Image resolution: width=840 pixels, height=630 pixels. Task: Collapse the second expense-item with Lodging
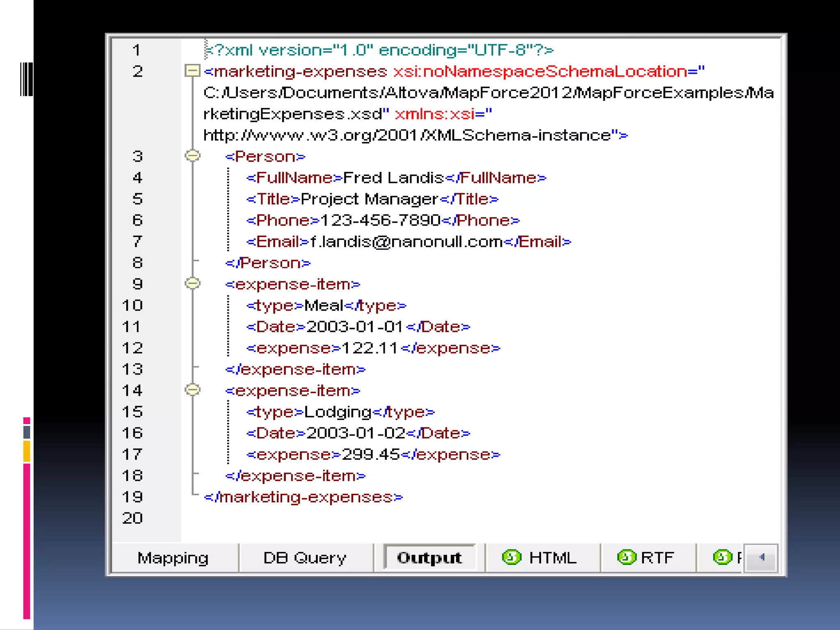coord(192,390)
